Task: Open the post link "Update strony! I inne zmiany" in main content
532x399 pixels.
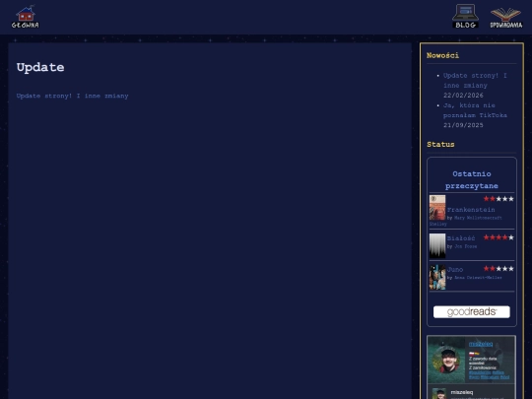Action: 72,96
